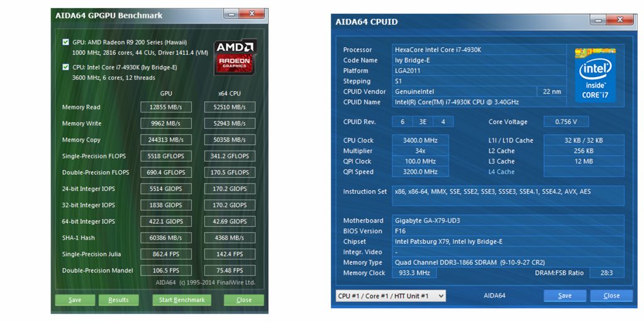Click the Instruction Set list field
Screen dimensions: 644x322
point(508,196)
